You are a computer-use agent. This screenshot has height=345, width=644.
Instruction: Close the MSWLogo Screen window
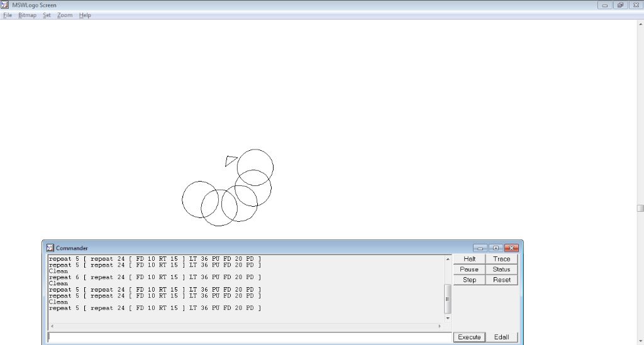pyautogui.click(x=636, y=5)
